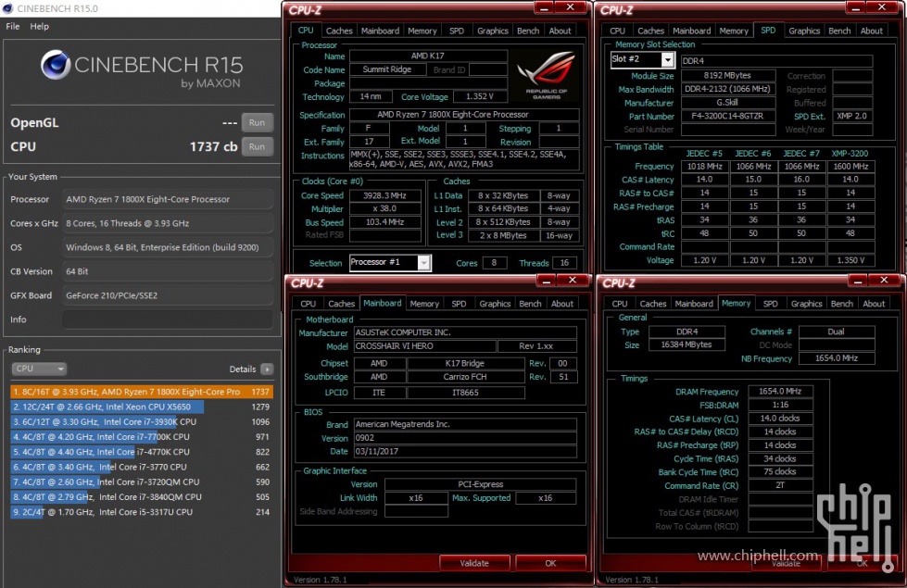Click the CROSSHAIR VI HERO model field

[x=424, y=346]
